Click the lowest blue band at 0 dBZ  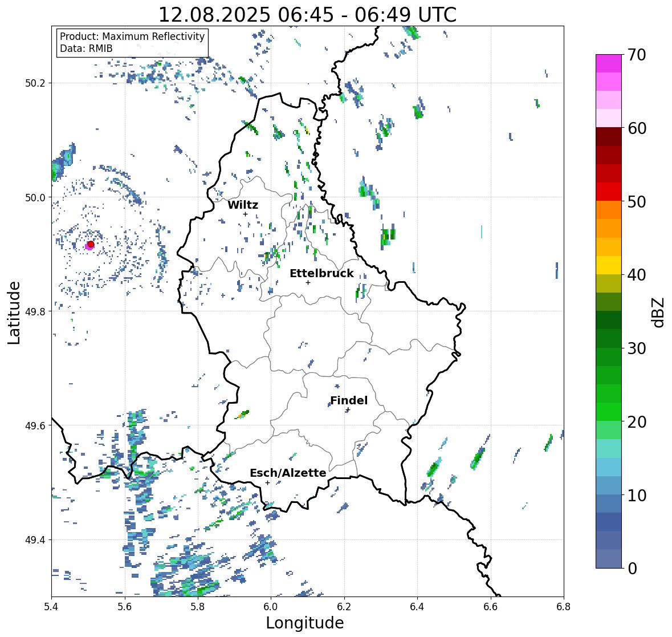pos(609,558)
